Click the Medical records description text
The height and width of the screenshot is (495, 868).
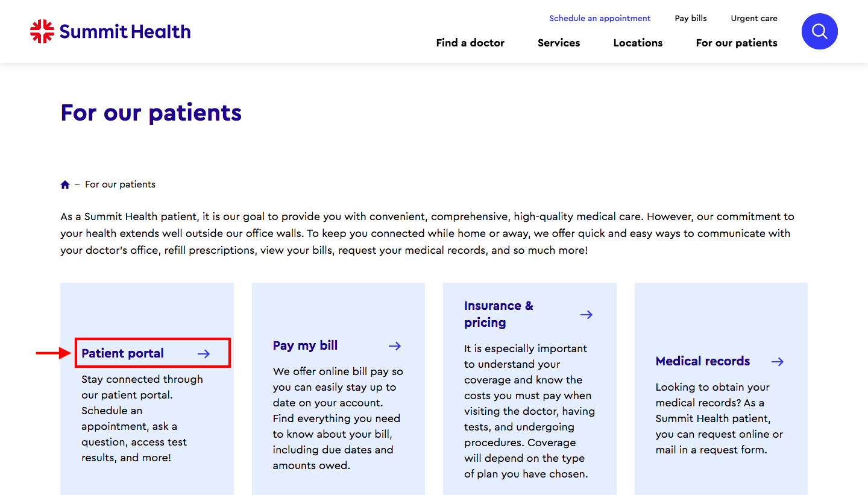tap(719, 418)
